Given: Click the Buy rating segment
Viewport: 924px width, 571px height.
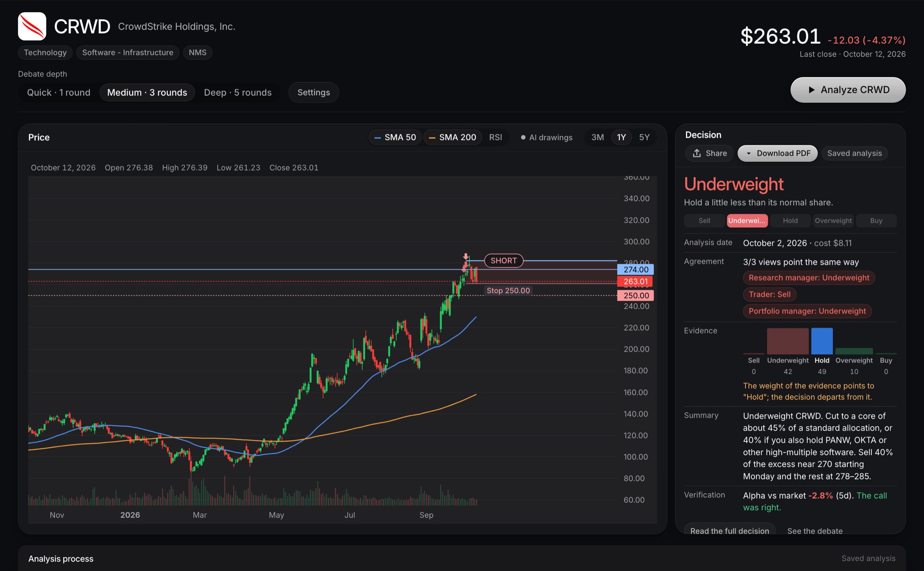Looking at the screenshot, I should tap(876, 221).
